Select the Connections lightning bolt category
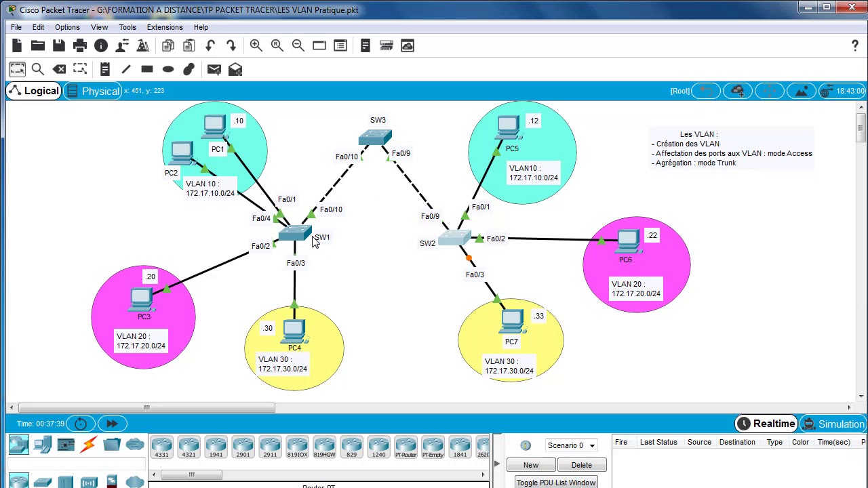 coord(88,445)
